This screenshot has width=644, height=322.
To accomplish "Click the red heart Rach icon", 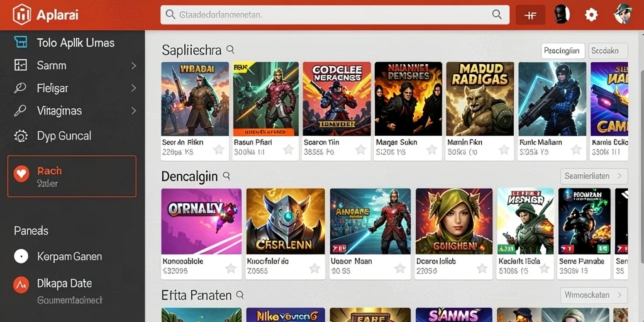I will [x=21, y=174].
